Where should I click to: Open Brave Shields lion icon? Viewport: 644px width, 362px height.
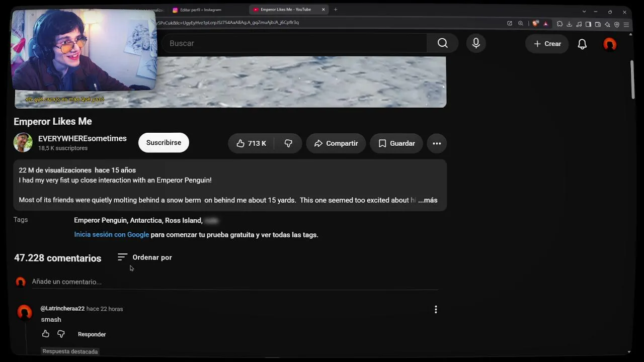[536, 24]
